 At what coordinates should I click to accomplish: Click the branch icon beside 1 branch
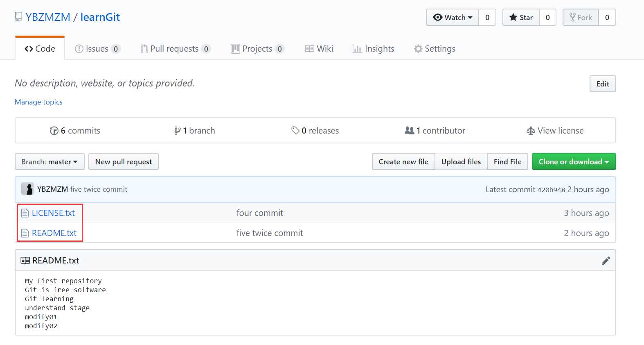(178, 131)
